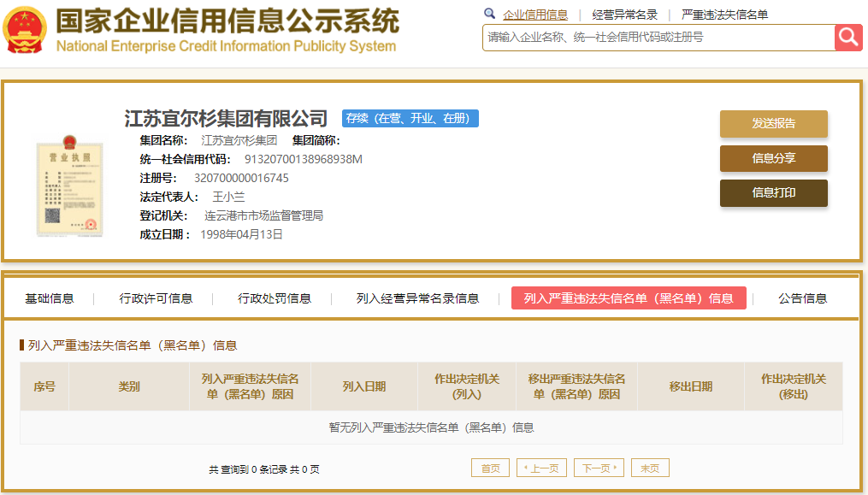Click group name value 江苏宜尔杉集团
This screenshot has height=495, width=868.
point(239,141)
